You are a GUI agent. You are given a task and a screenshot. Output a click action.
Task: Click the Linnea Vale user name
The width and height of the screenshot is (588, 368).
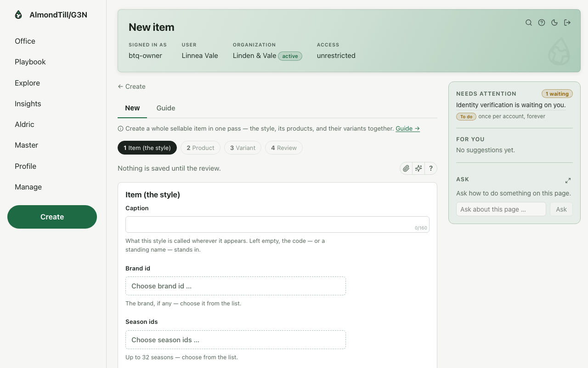click(x=200, y=56)
